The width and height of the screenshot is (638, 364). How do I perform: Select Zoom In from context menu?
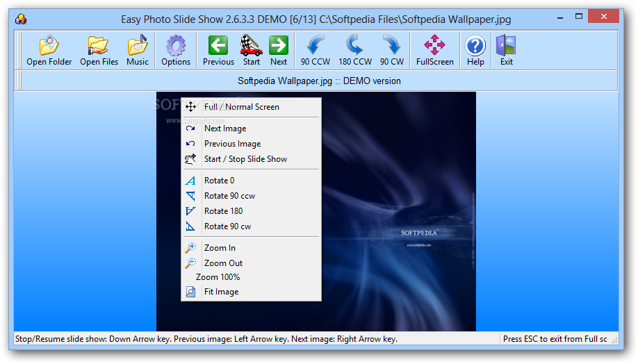click(x=251, y=248)
